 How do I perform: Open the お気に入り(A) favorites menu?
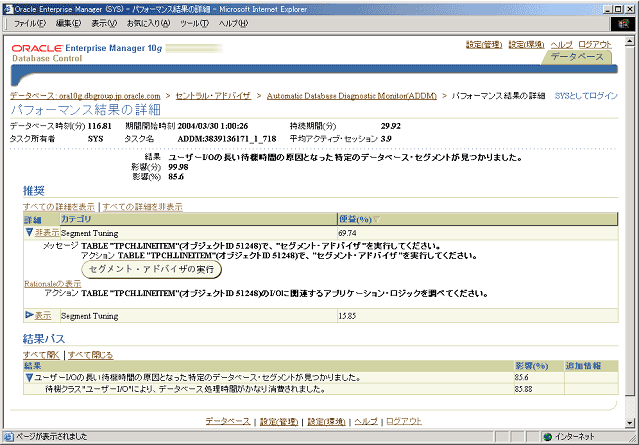(x=147, y=22)
